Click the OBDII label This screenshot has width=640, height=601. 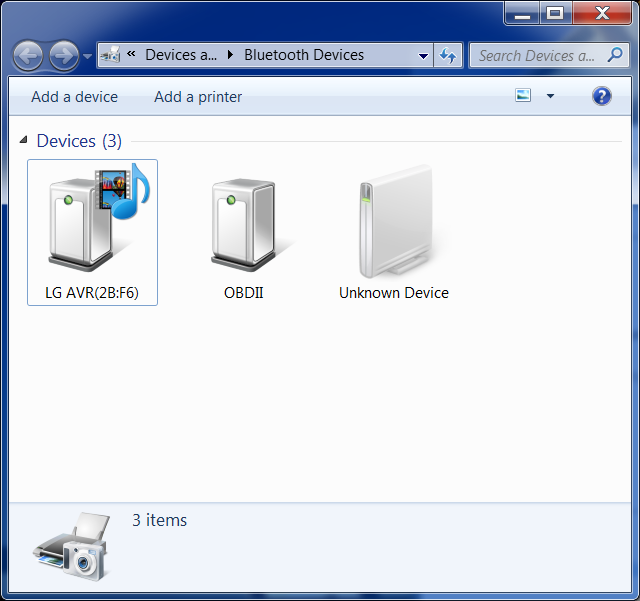(x=244, y=293)
